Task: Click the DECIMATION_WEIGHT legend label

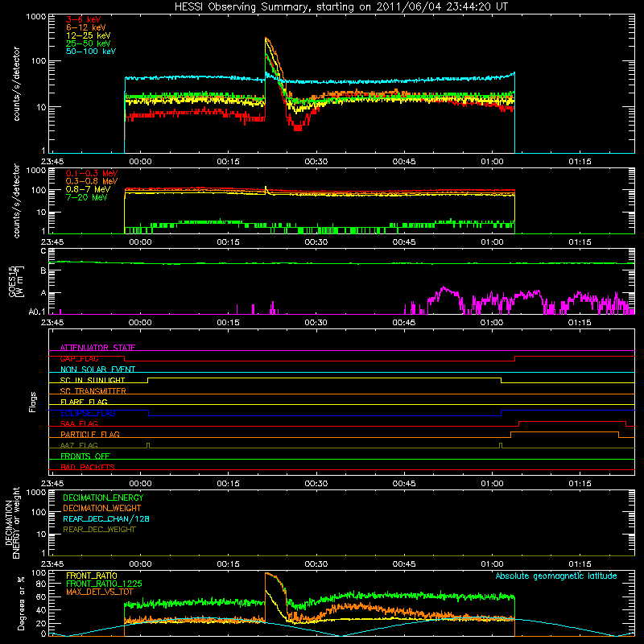Action: [102, 508]
